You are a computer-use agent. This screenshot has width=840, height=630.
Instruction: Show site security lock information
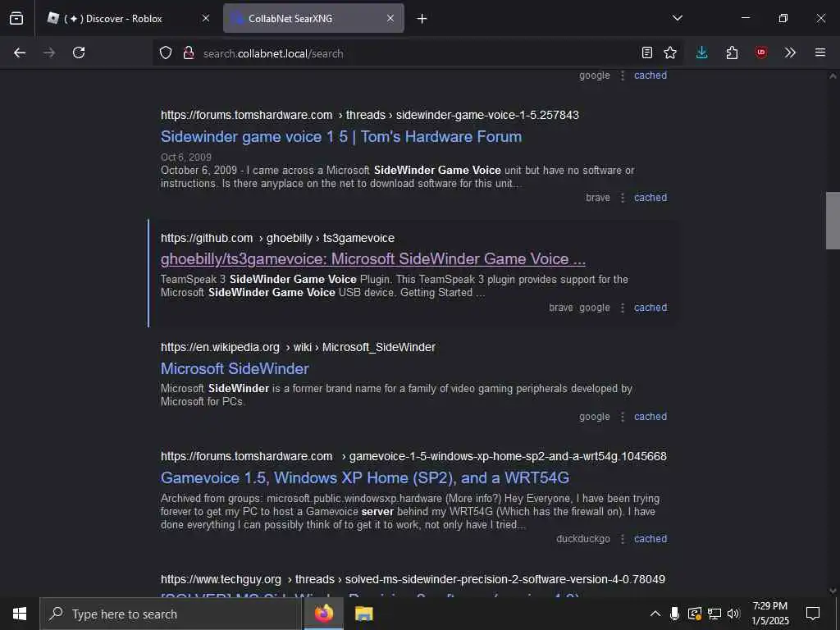189,52
